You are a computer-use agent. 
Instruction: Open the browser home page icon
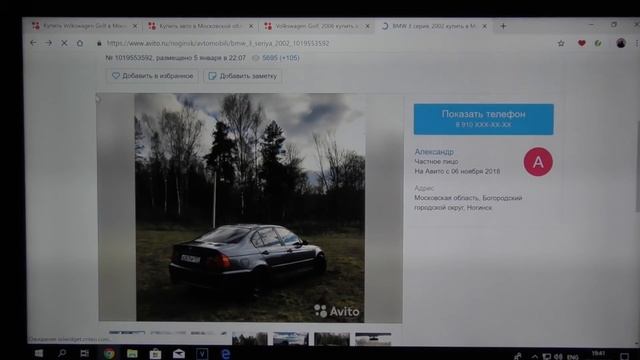coord(80,43)
